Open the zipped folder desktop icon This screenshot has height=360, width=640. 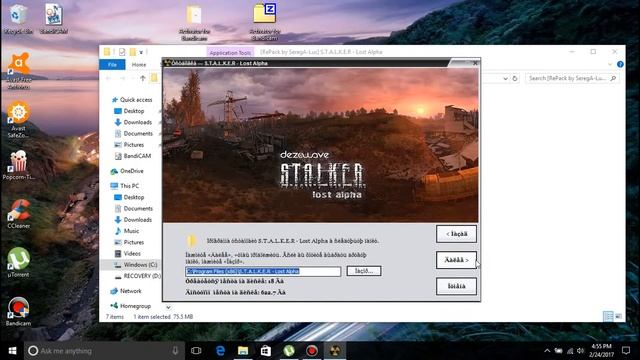tap(264, 21)
